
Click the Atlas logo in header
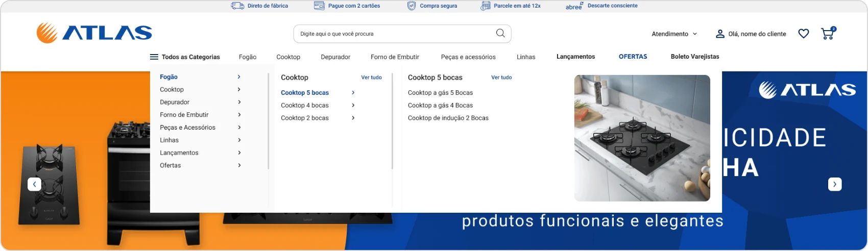(x=94, y=33)
